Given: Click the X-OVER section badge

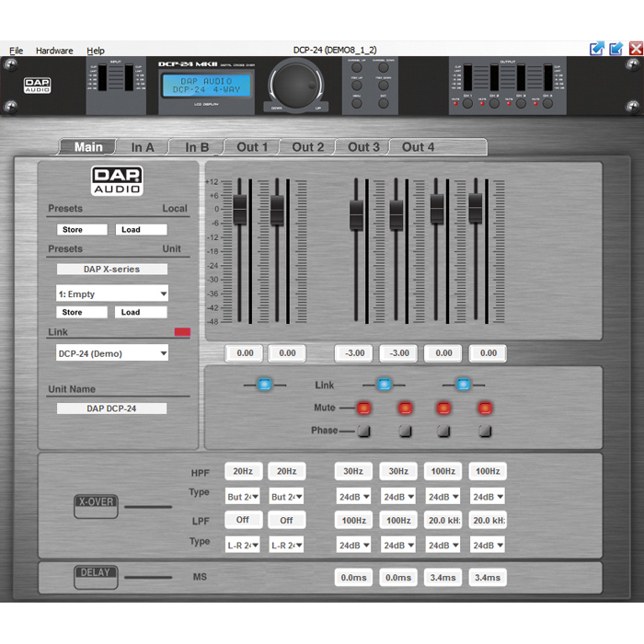Looking at the screenshot, I should pos(96,505).
